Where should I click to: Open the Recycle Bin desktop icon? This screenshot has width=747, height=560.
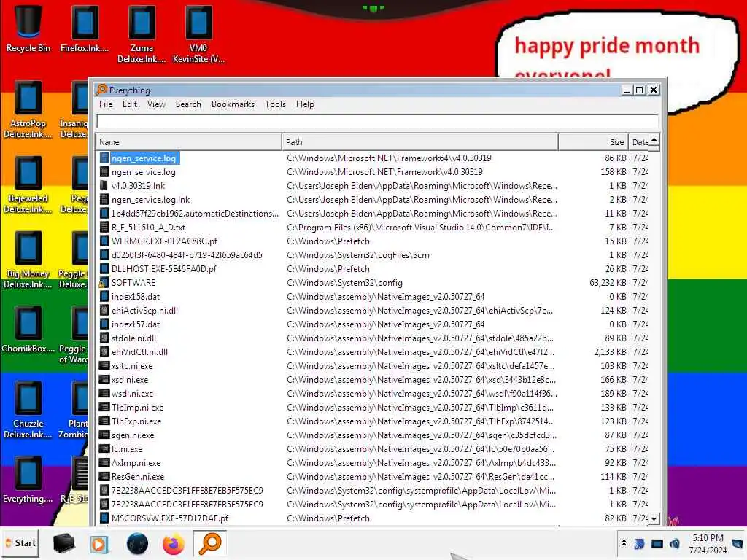point(28,28)
